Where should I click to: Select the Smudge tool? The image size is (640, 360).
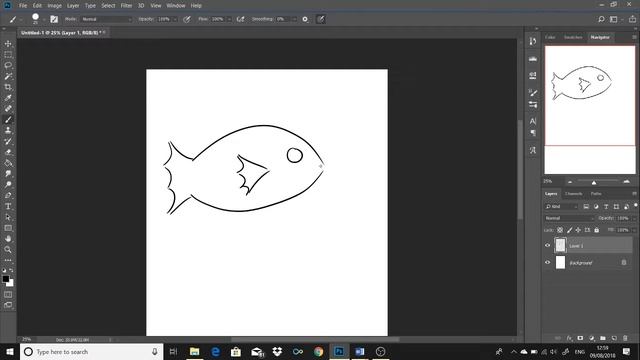pyautogui.click(x=8, y=174)
